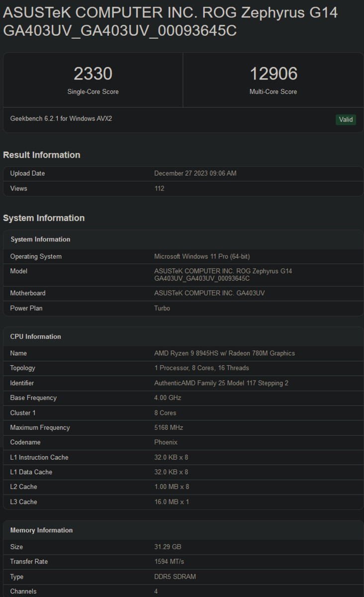This screenshot has height=597, width=364.
Task: Click Cluster 1 value 8 Cores
Action: coord(165,413)
